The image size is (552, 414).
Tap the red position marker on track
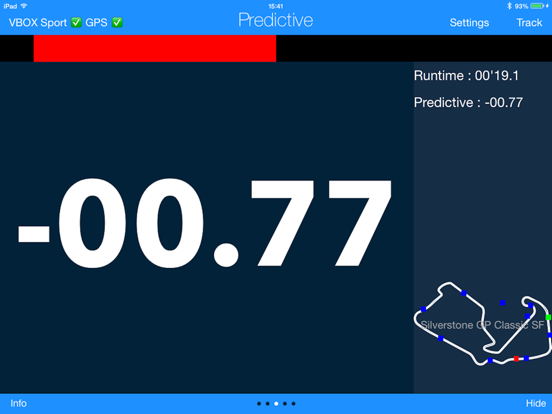516,359
